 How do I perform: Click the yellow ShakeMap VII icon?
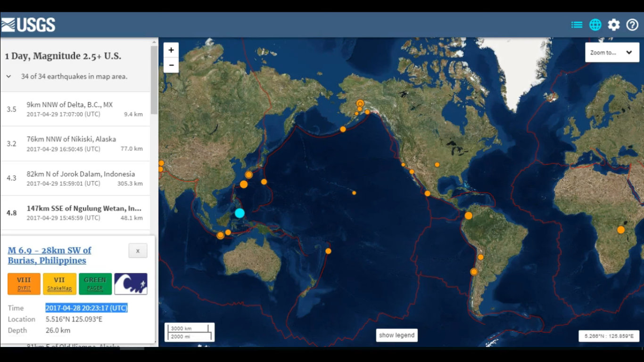59,284
